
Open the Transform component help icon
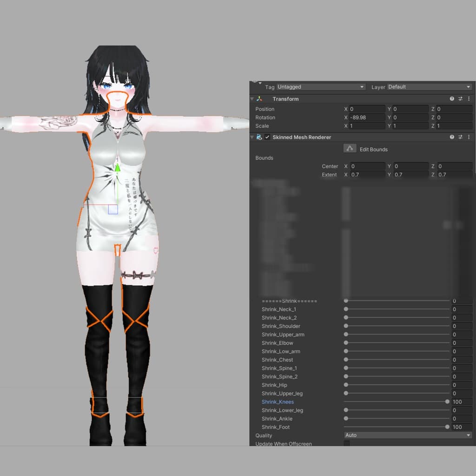click(x=452, y=99)
